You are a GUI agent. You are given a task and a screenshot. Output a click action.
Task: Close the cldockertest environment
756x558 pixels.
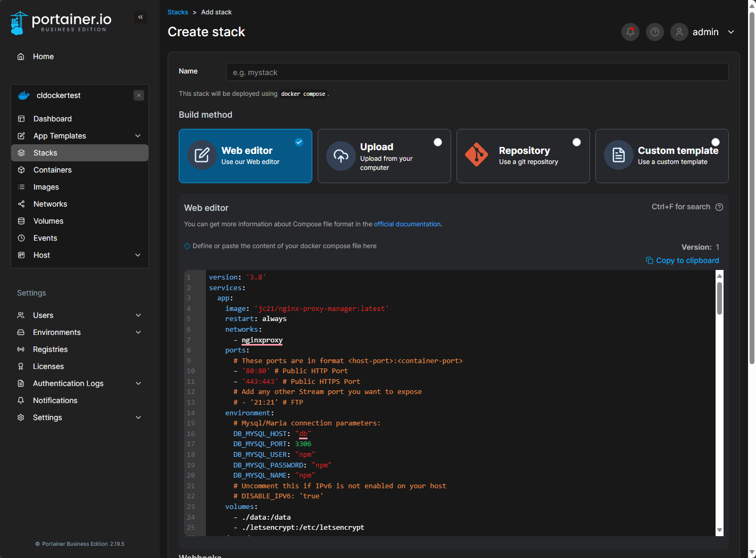[x=139, y=95]
